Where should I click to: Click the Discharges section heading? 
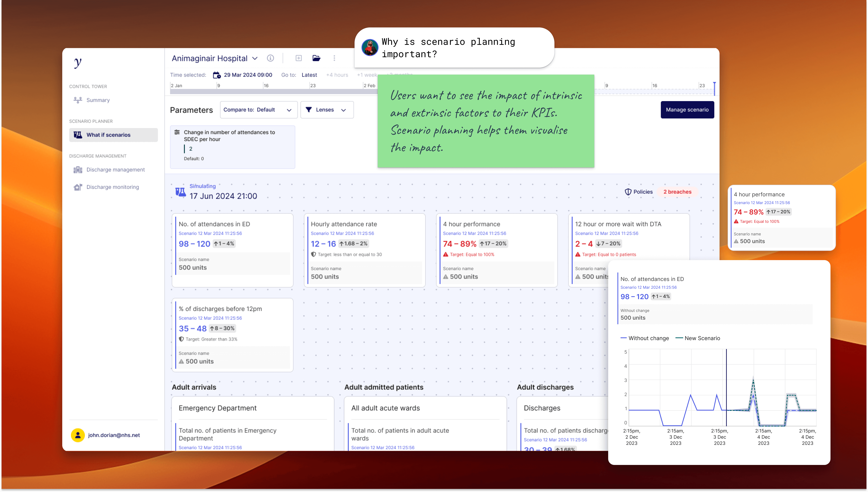tap(542, 408)
